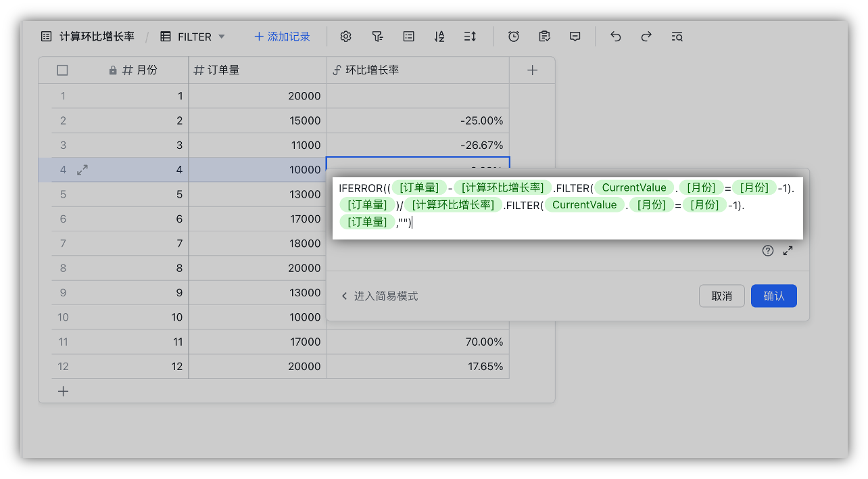868x479 pixels.
Task: Expand the record detail in row 4
Action: (82, 170)
